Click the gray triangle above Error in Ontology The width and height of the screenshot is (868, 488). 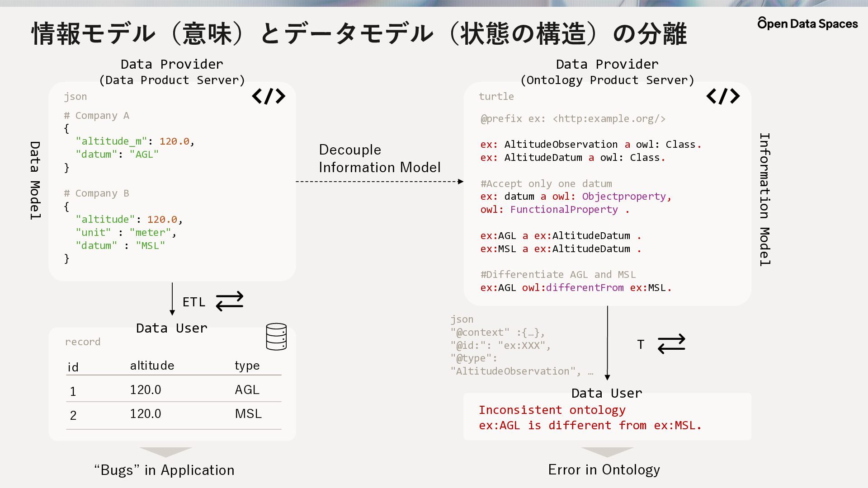click(607, 452)
